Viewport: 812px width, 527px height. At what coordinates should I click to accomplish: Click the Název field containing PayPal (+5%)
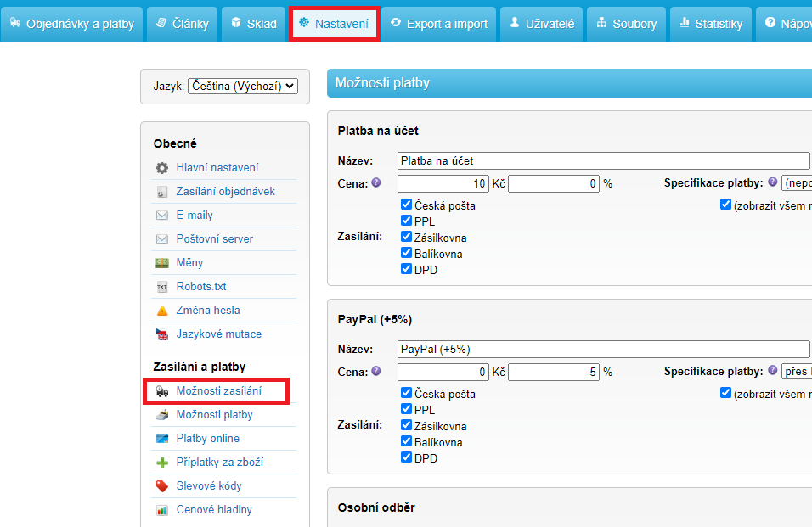coord(603,349)
